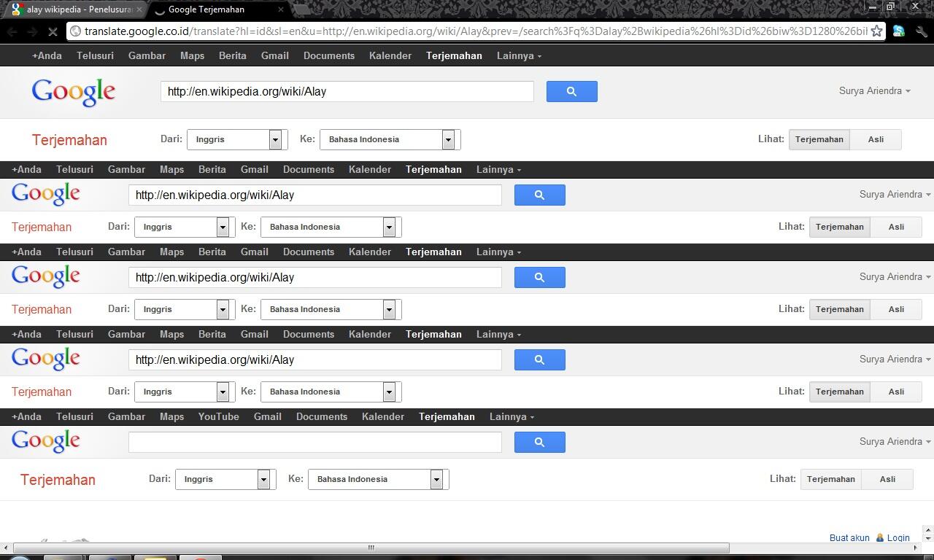
Task: Click the right arrow of the horizontal scrollbar
Action: click(916, 548)
